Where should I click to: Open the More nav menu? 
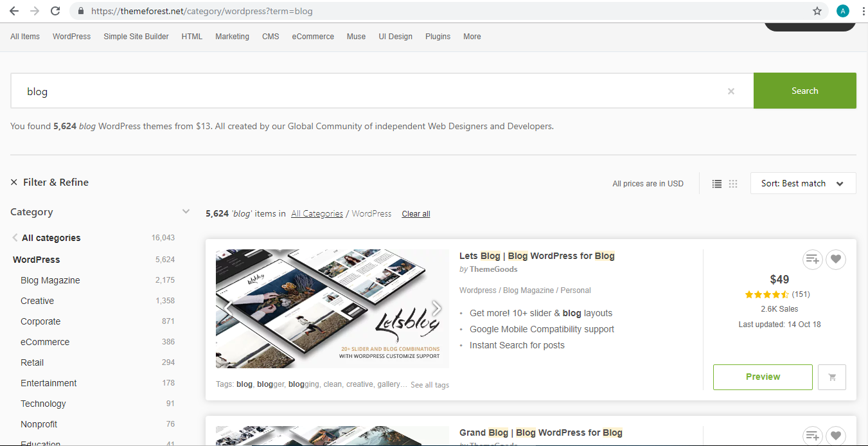click(472, 37)
